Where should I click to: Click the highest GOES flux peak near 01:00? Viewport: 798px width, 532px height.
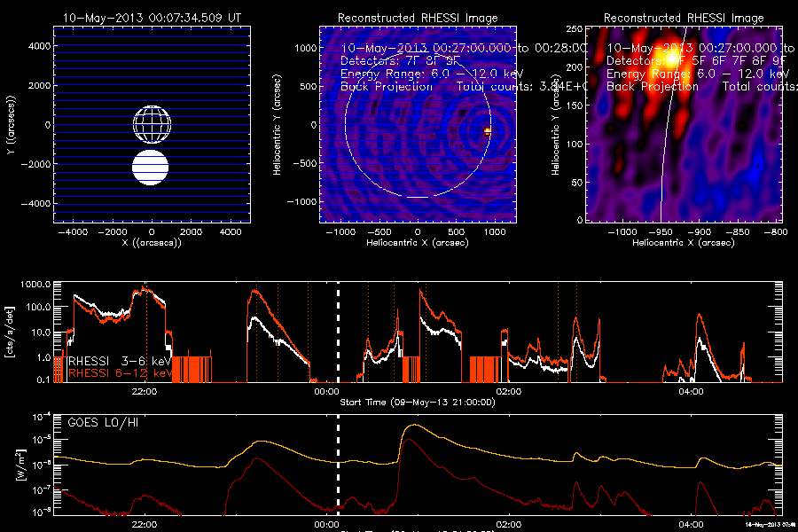tap(416, 425)
